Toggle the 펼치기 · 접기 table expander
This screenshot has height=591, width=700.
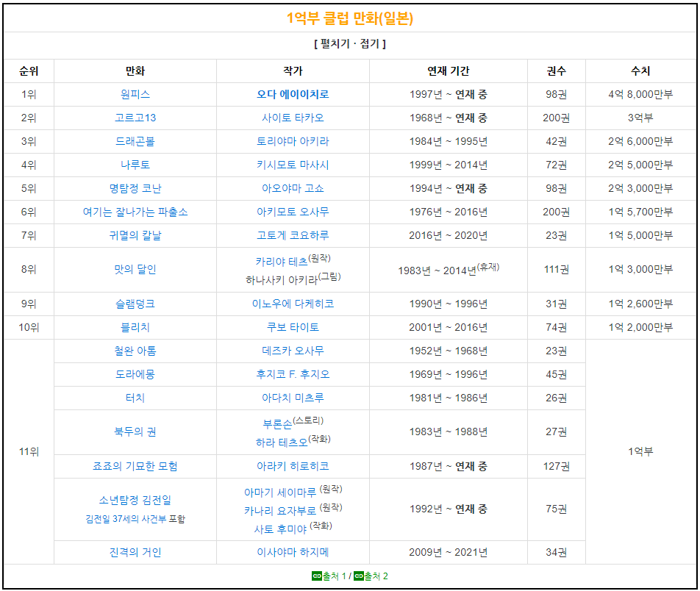point(350,44)
